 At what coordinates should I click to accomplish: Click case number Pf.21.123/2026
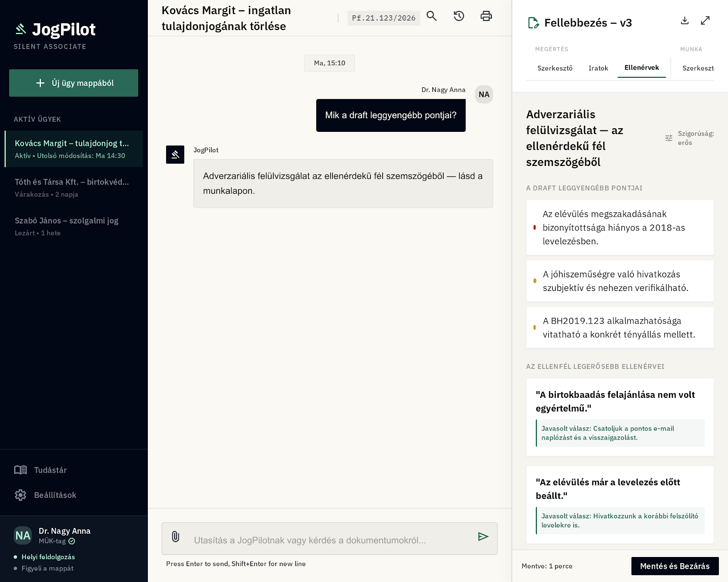[x=384, y=18]
